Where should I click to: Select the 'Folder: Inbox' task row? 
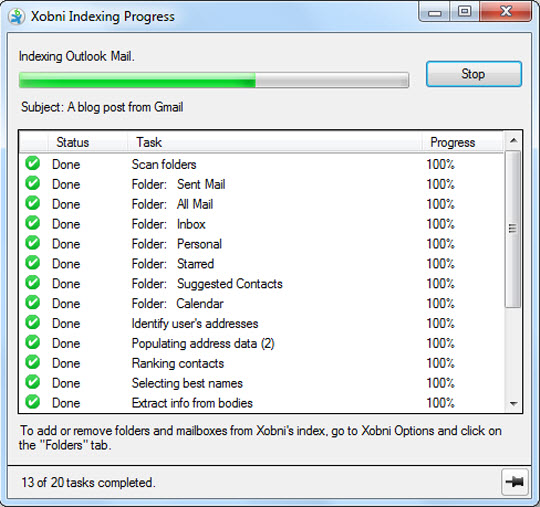pos(262,224)
